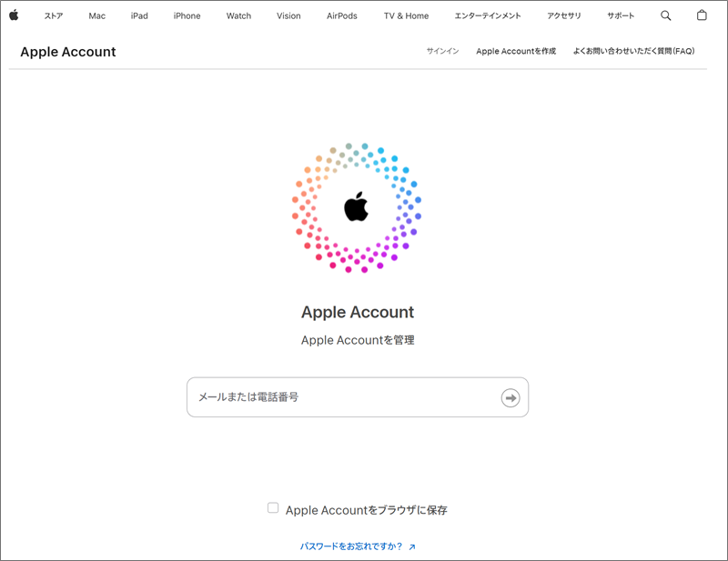This screenshot has width=728, height=561.
Task: Open the shopping bag icon
Action: coord(702,15)
